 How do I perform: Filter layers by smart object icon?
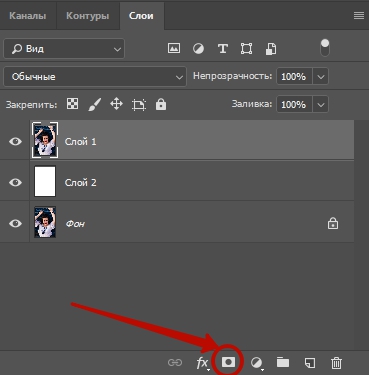tap(271, 49)
